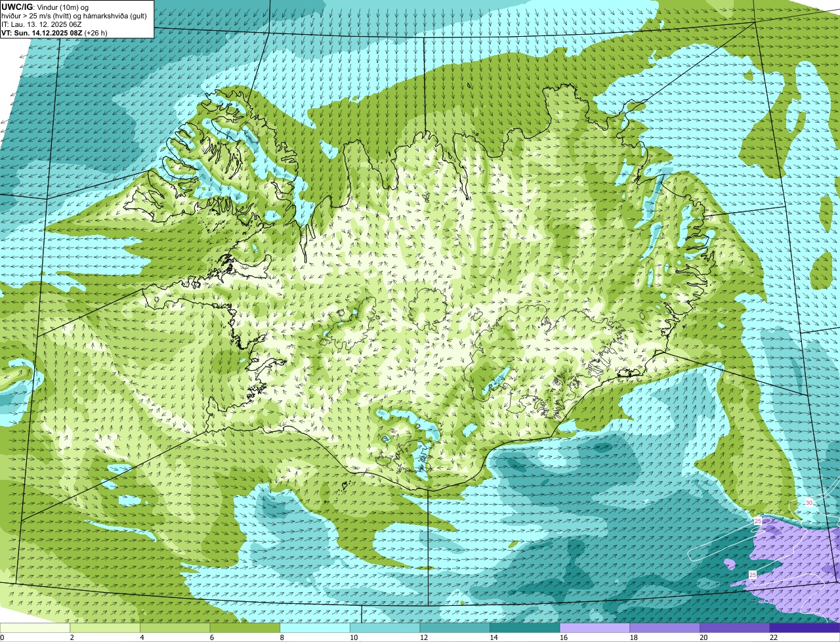Click the '22' scale label
Screen dimensions: 840x642
click(774, 637)
